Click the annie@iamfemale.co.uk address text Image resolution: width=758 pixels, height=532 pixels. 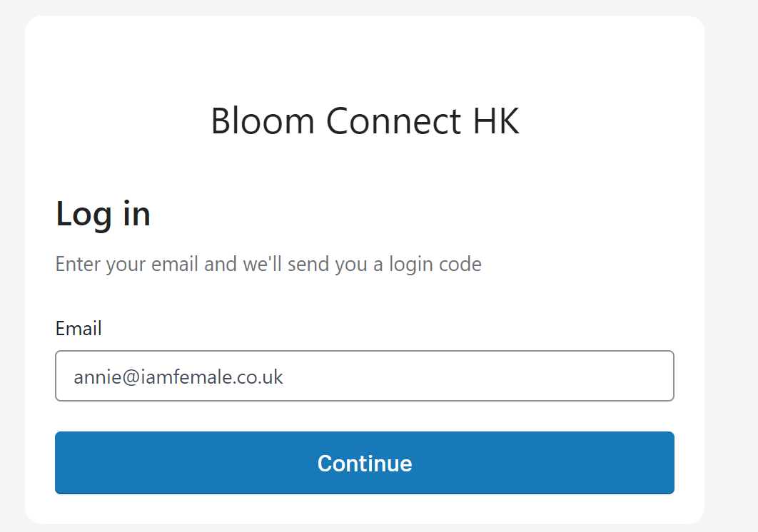pos(178,377)
